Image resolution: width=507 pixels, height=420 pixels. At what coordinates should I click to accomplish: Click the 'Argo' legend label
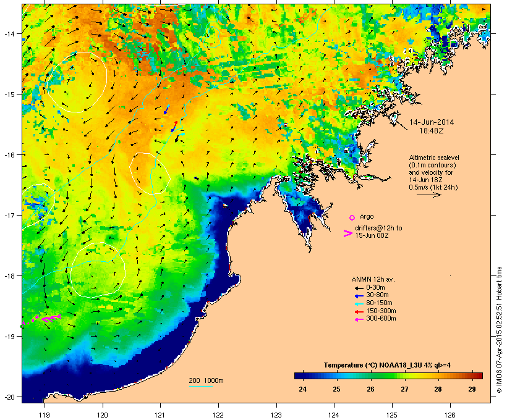tap(367, 216)
